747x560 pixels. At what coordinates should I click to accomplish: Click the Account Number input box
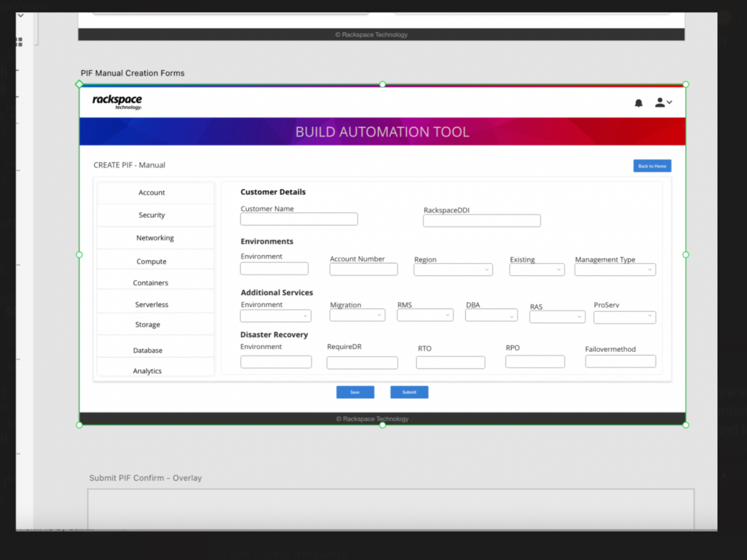click(363, 269)
